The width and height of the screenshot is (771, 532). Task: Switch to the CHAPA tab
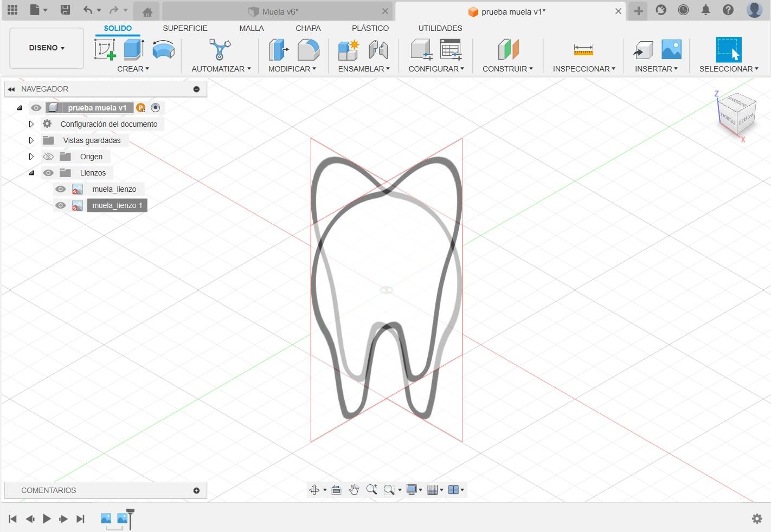click(x=308, y=28)
